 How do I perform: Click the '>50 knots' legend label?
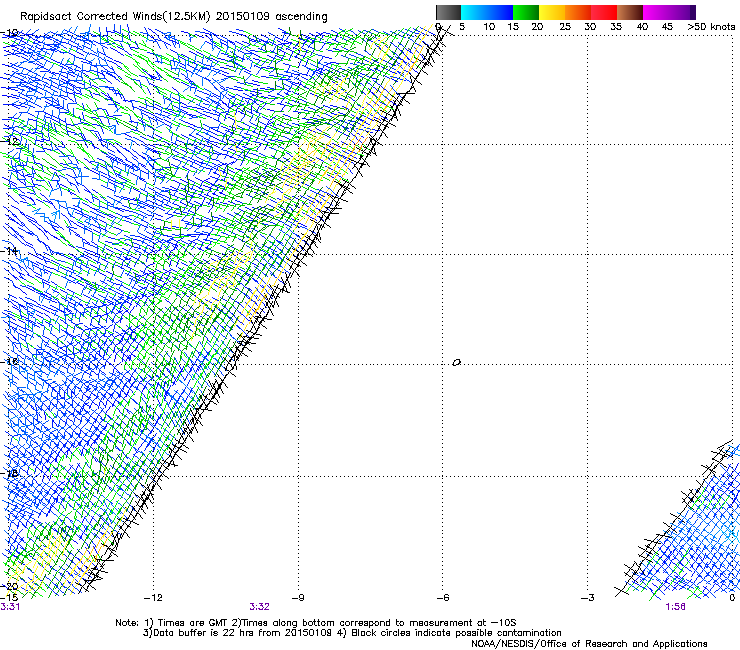pos(711,27)
